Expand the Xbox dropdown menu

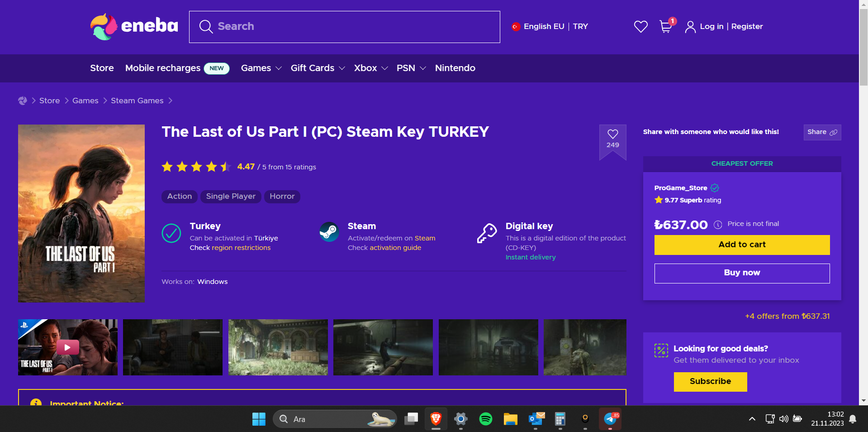[371, 68]
